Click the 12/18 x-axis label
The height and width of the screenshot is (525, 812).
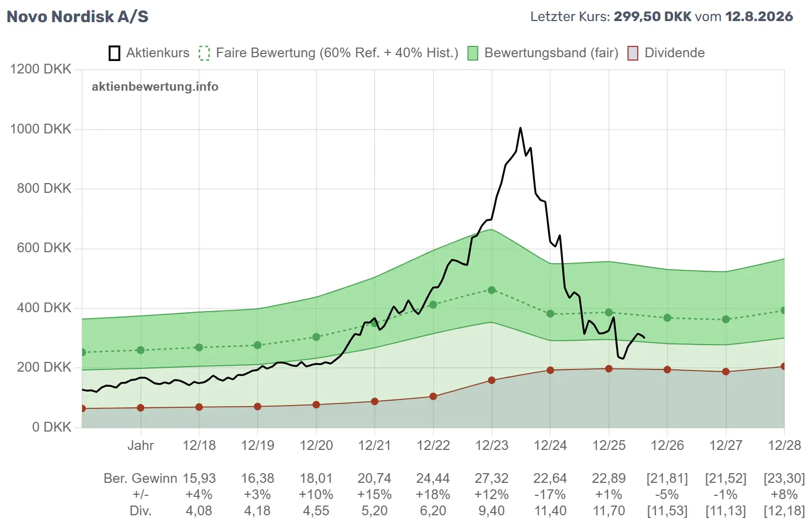click(199, 446)
